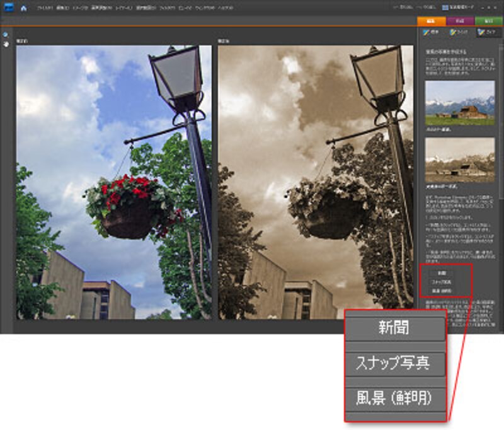This screenshot has height=430, width=504.
Task: Switch to the purple Create tab
Action: (459, 21)
